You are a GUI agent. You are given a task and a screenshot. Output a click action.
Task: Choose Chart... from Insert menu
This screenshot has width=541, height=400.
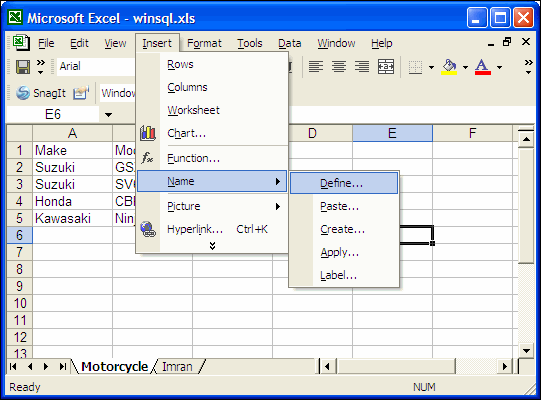pos(212,133)
